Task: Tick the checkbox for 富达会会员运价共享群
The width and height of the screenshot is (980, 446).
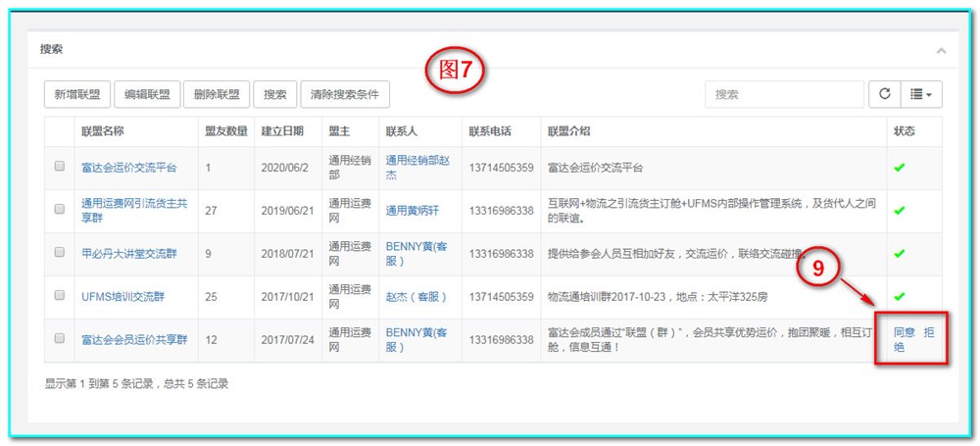Action: [60, 338]
